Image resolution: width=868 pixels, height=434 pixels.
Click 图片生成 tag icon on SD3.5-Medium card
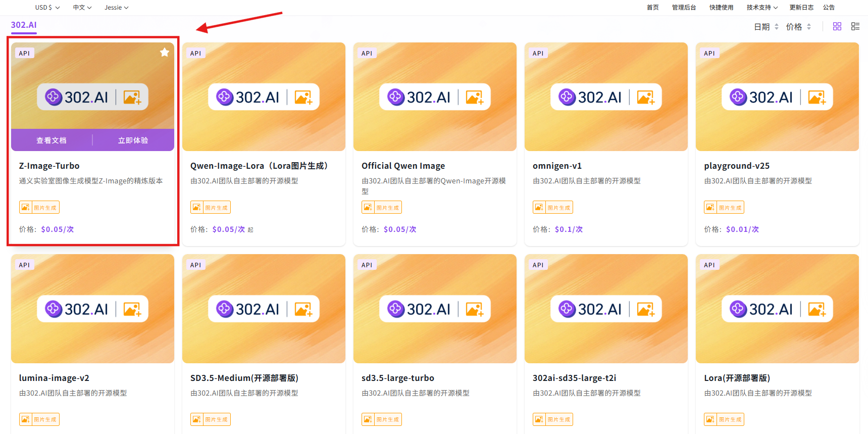coord(196,419)
